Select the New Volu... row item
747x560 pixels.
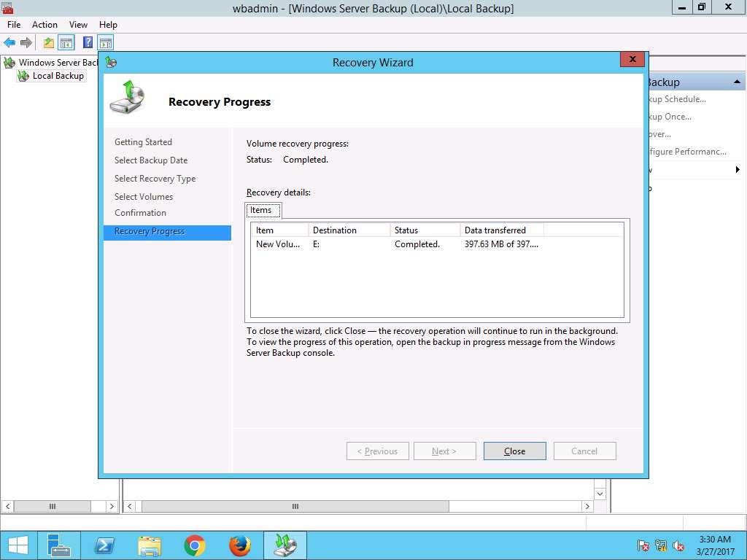[x=278, y=244]
